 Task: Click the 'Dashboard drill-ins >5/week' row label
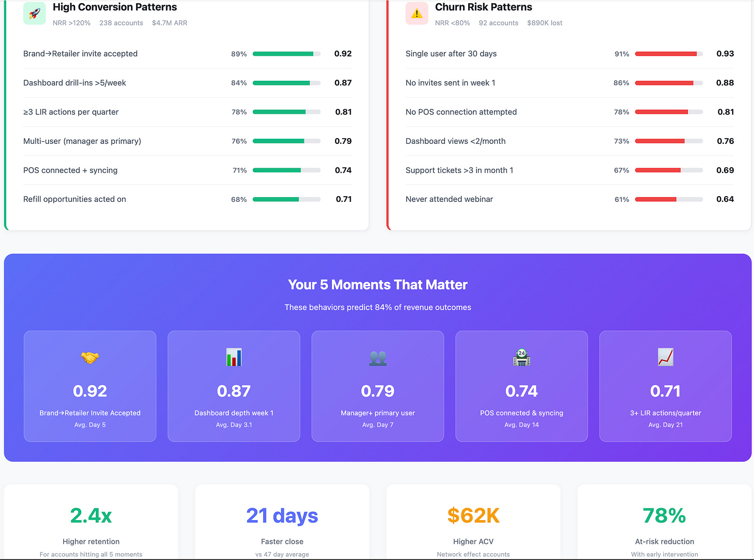[75, 83]
